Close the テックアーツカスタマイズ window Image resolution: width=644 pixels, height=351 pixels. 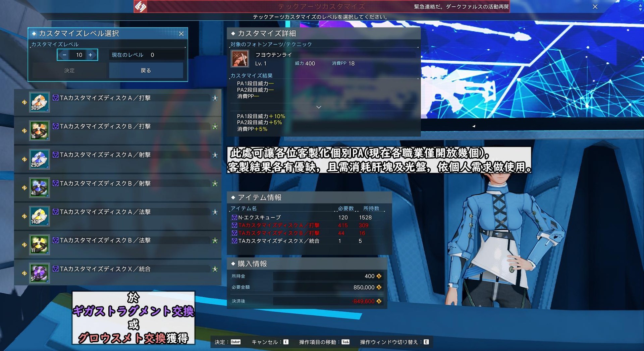595,7
